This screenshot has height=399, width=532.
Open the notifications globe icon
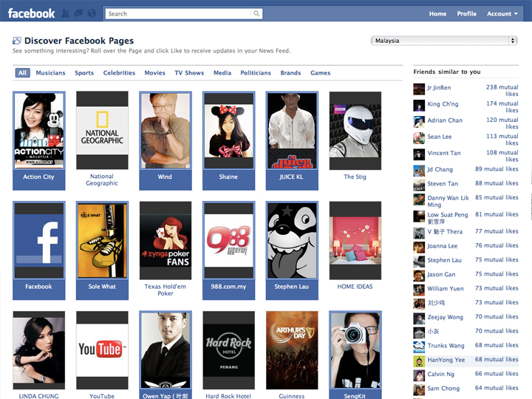click(91, 13)
